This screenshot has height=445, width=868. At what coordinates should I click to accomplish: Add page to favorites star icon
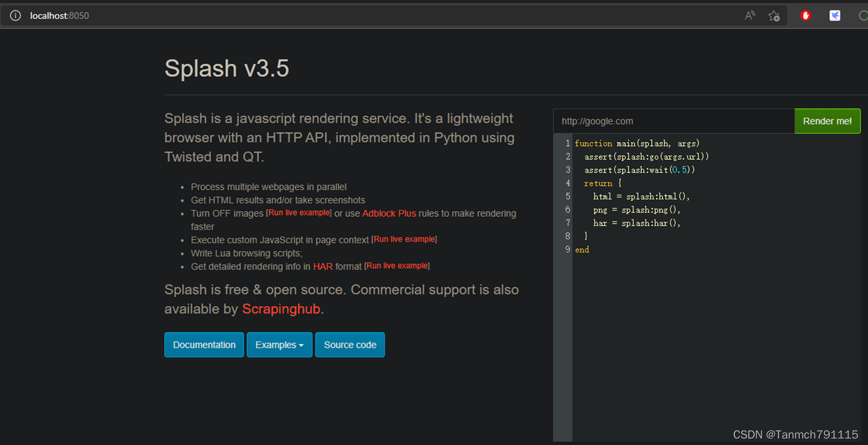[774, 16]
